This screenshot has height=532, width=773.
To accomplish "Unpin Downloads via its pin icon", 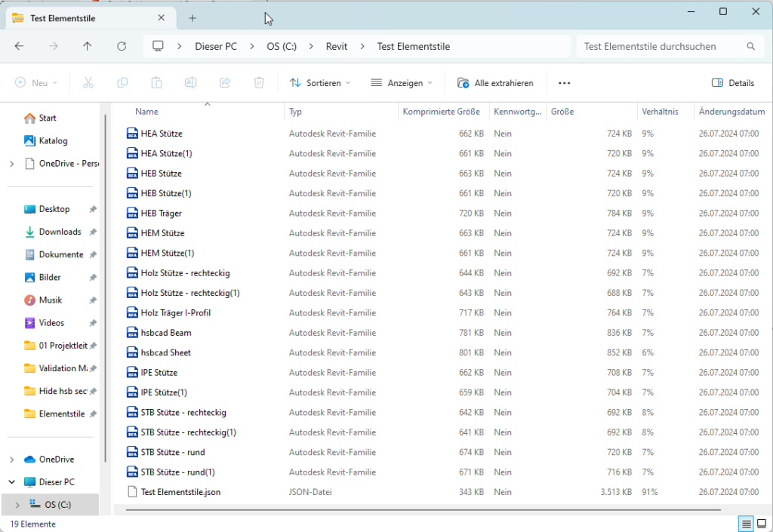I will [x=93, y=232].
